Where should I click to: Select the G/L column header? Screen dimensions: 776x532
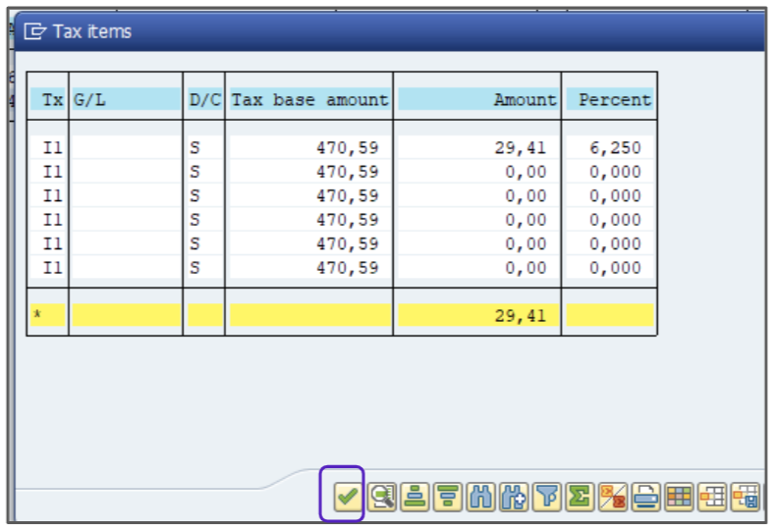125,99
